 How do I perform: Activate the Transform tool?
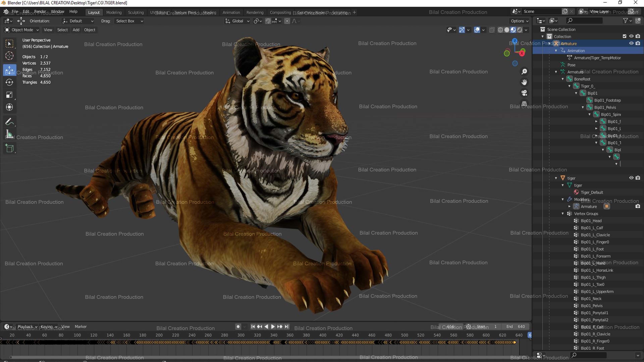pos(10,107)
